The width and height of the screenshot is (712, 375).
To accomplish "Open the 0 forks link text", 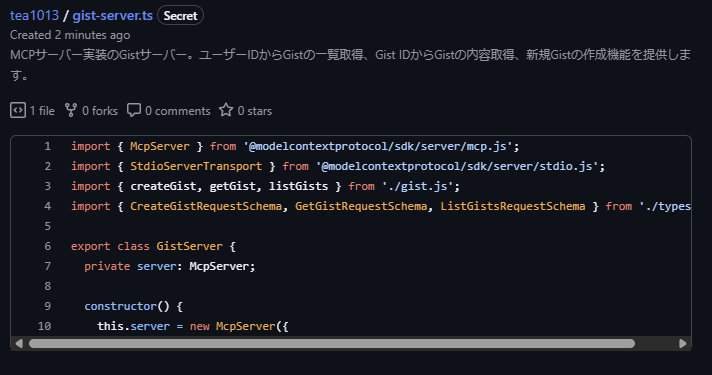I will 100,111.
